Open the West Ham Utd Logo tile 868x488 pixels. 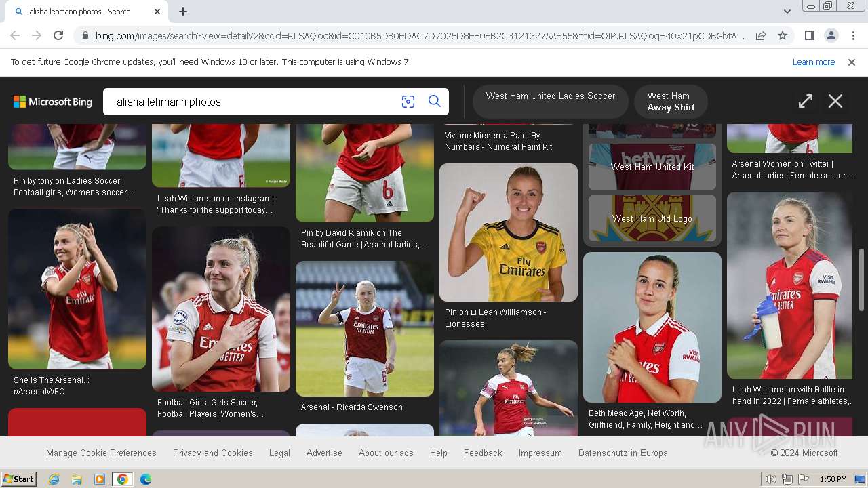click(x=652, y=218)
